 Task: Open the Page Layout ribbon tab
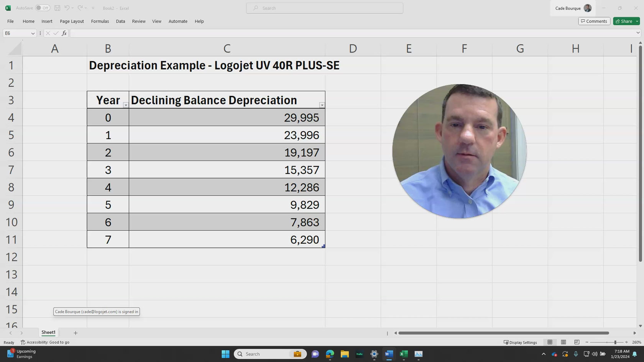tap(72, 21)
